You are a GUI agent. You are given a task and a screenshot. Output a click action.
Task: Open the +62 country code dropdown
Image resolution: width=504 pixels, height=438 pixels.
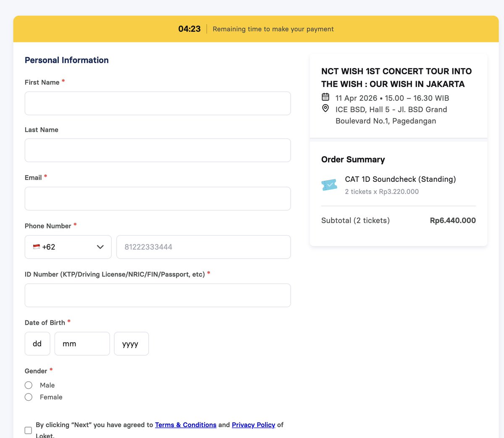(68, 247)
